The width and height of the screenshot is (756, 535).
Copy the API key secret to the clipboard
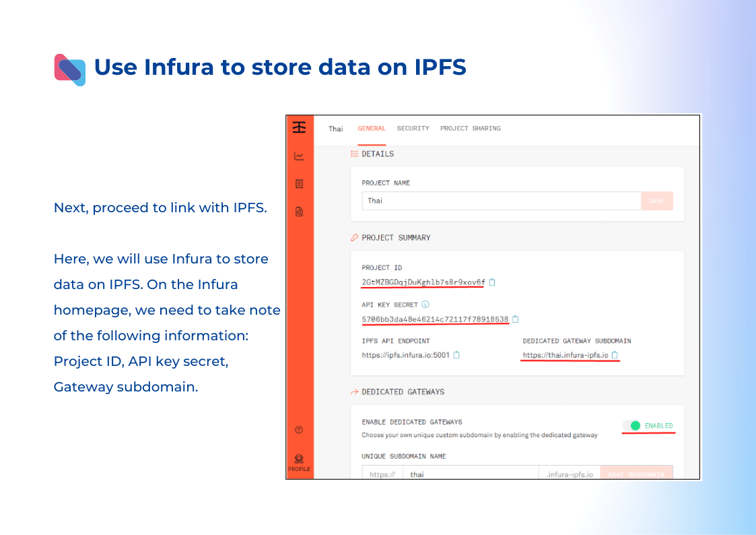tap(516, 319)
